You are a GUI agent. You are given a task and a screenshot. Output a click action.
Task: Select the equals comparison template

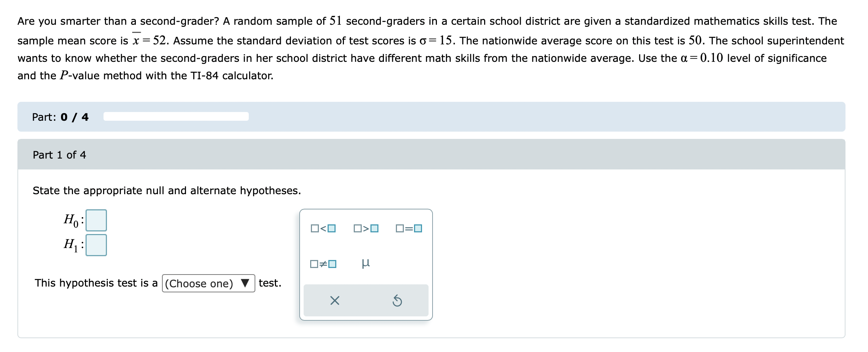click(409, 229)
